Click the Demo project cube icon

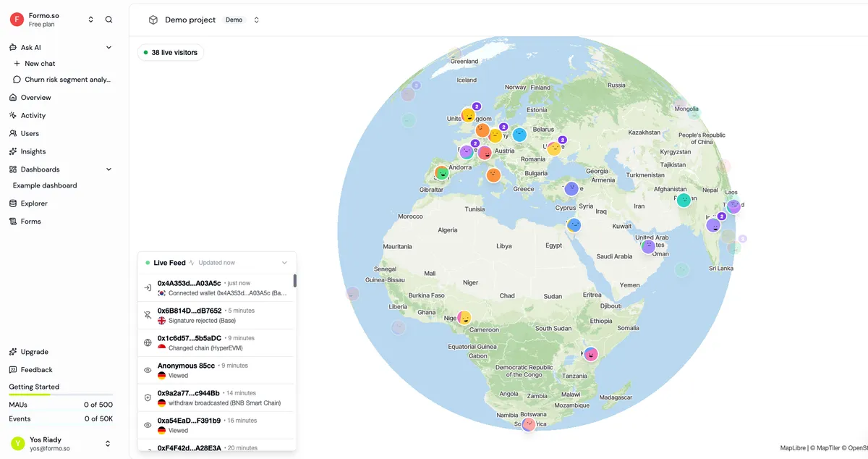(x=153, y=20)
